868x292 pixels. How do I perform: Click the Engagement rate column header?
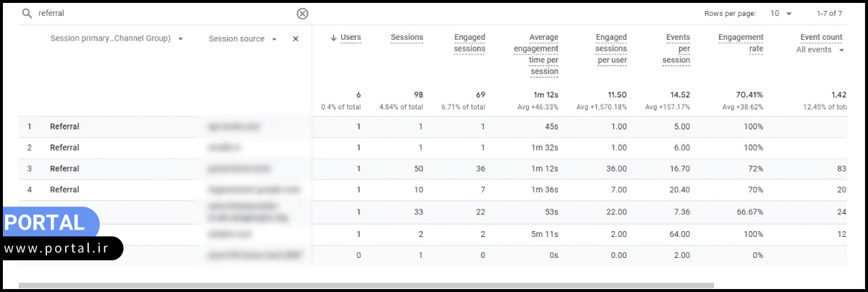741,43
